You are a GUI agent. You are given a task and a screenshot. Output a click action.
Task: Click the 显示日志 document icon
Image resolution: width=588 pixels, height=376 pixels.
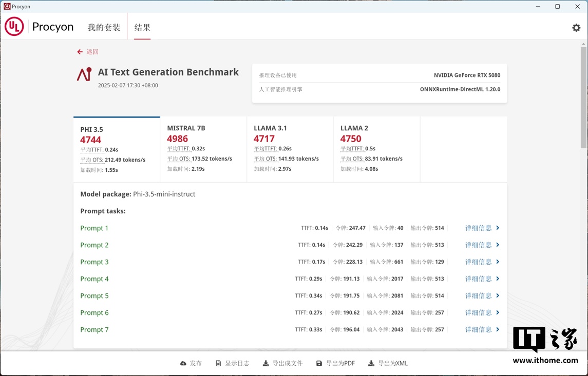coord(218,364)
